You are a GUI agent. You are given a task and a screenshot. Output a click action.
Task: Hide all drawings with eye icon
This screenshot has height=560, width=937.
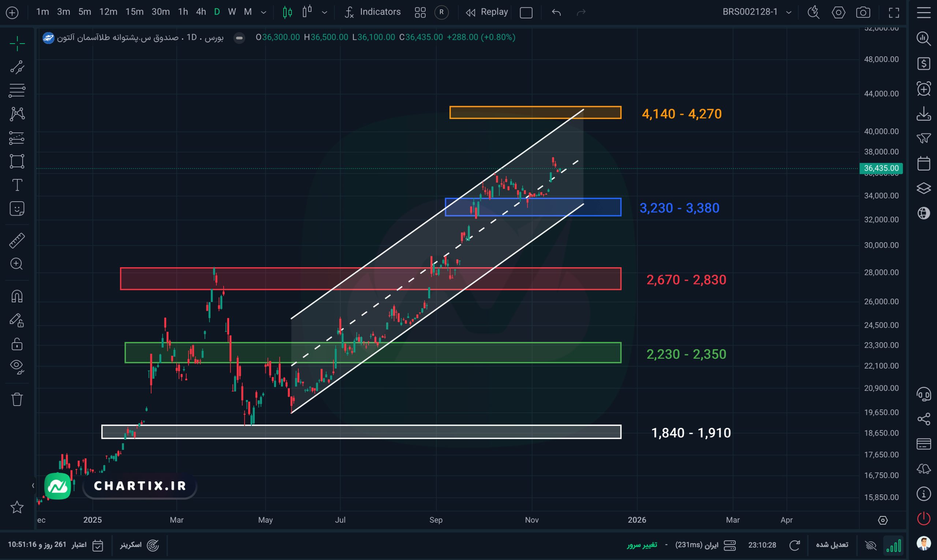tap(17, 366)
